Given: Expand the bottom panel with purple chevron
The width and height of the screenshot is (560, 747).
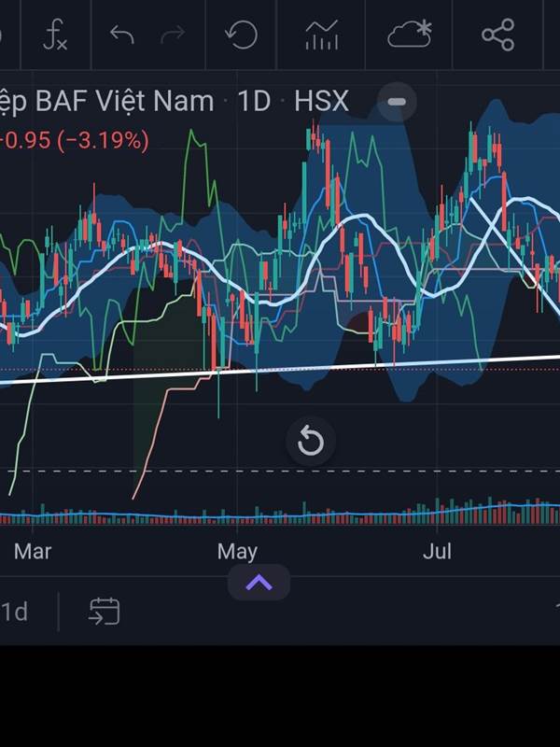Looking at the screenshot, I should pyautogui.click(x=259, y=582).
